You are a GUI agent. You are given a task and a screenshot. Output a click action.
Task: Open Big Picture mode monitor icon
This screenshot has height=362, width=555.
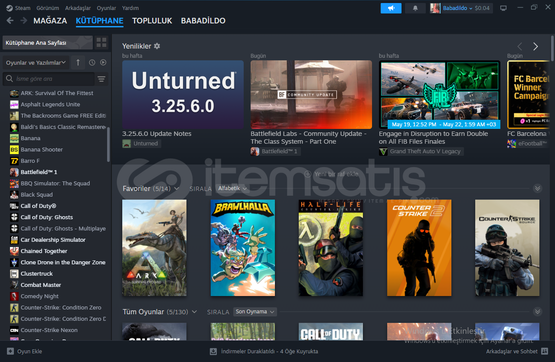(503, 8)
